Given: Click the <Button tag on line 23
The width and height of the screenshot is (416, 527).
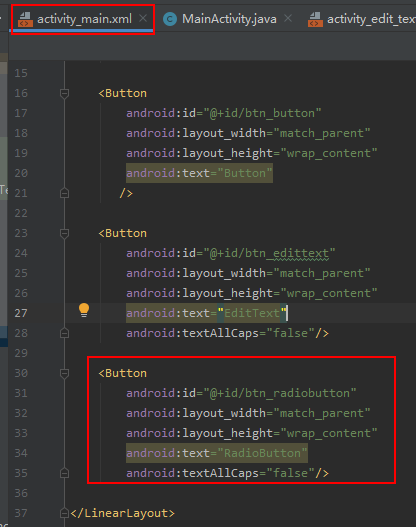Looking at the screenshot, I should point(123,233).
